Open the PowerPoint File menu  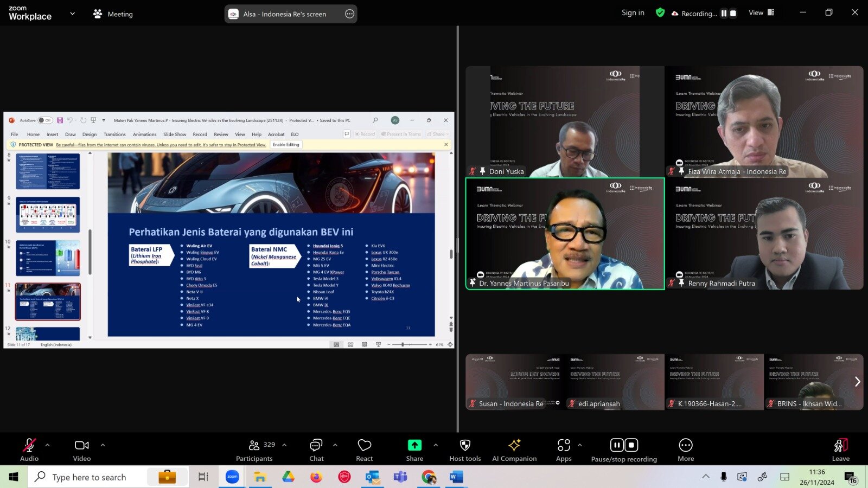15,134
